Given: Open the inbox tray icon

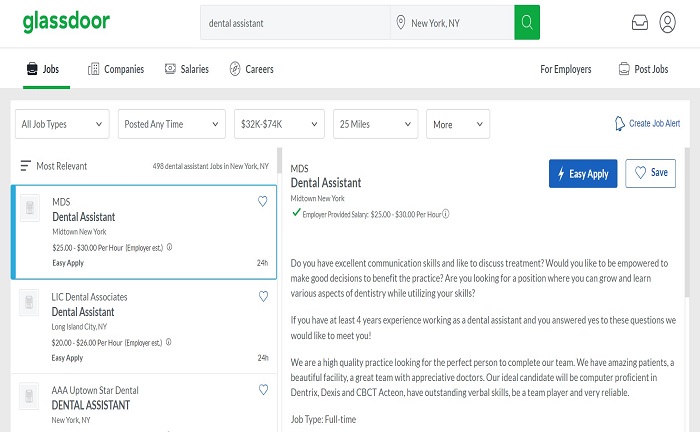Looking at the screenshot, I should [x=640, y=22].
